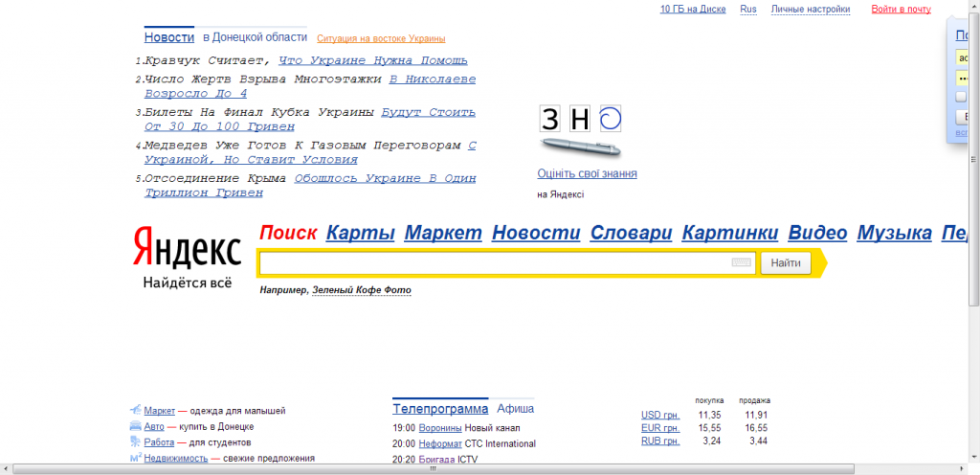The width and height of the screenshot is (980, 475).
Task: Click the Недвижимость M² icon
Action: [136, 458]
